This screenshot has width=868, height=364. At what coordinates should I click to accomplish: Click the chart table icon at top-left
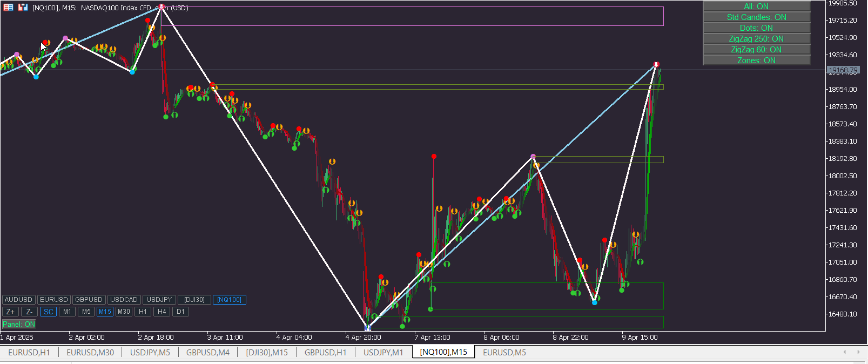tap(9, 8)
